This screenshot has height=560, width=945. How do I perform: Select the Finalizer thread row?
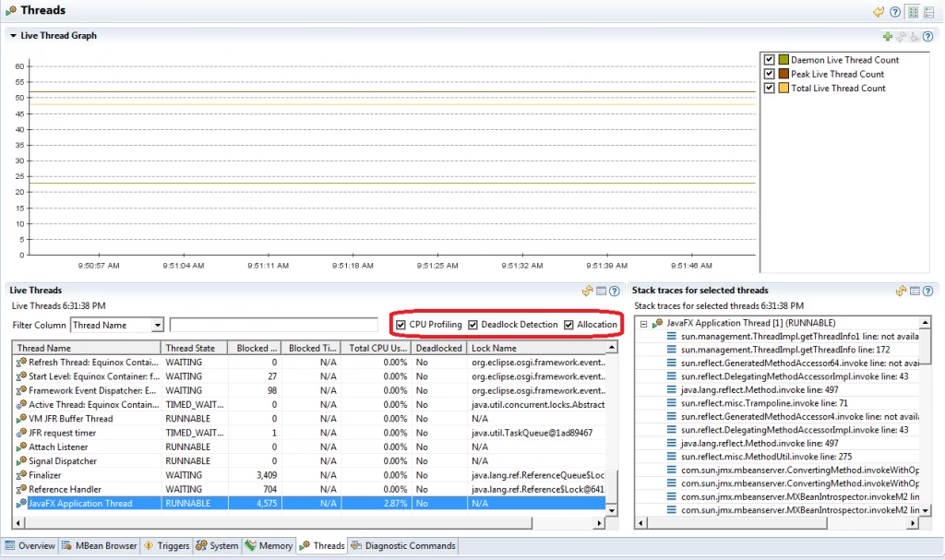pos(308,475)
